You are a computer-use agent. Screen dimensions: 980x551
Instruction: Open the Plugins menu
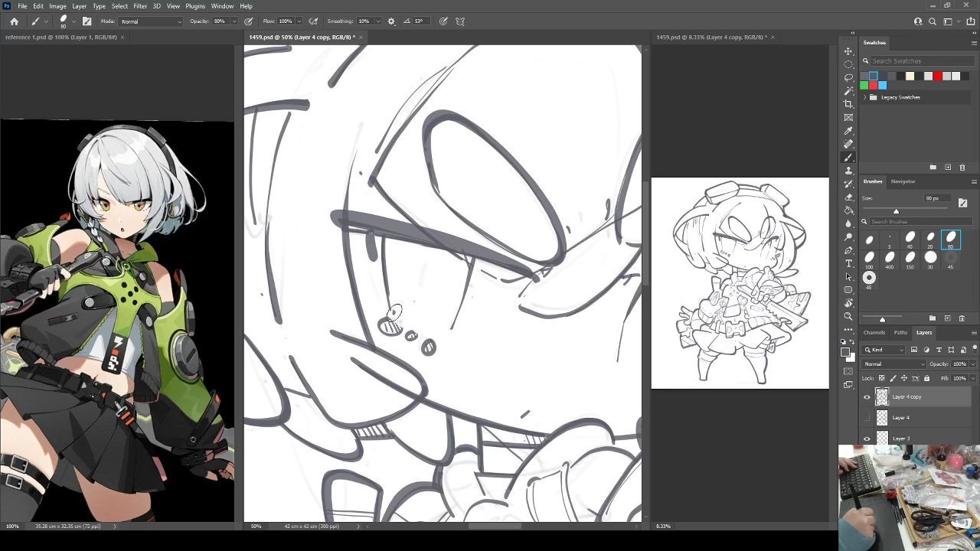coord(195,6)
